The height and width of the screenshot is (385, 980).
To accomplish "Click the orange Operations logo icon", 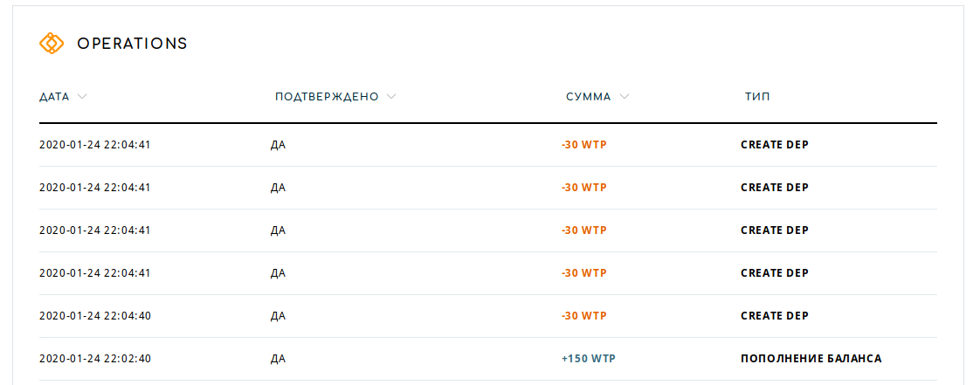I will 52,43.
